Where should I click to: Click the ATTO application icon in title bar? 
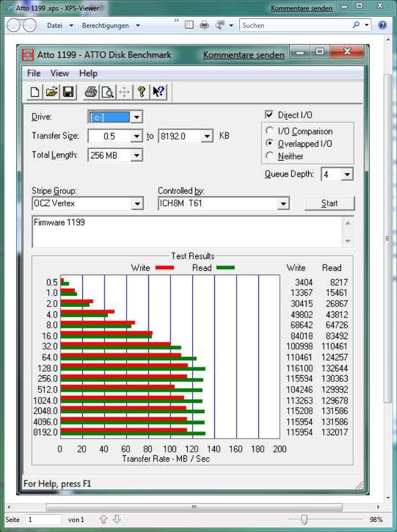click(x=27, y=55)
